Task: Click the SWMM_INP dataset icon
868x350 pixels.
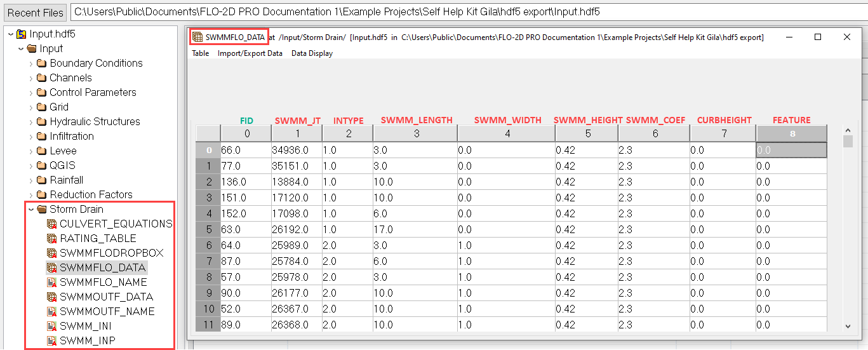Action: (52, 341)
